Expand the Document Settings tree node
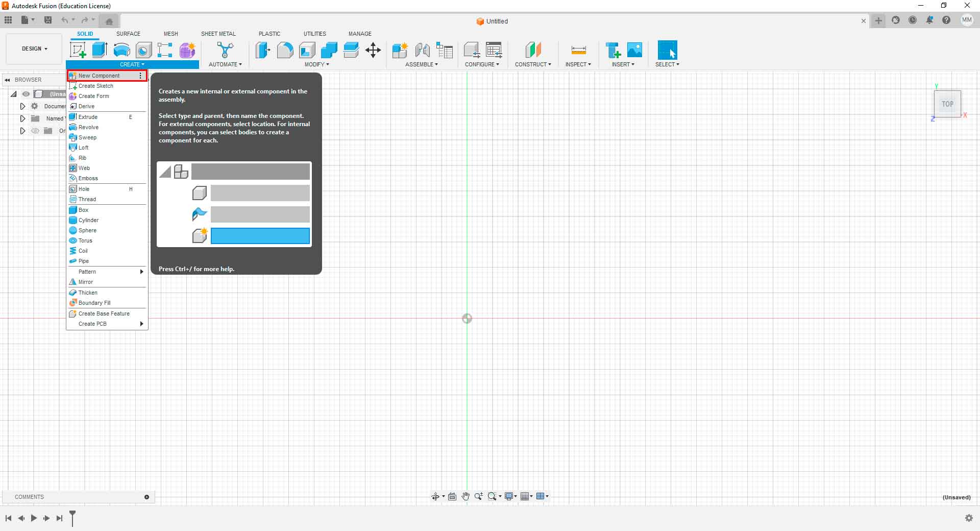Screen dimensions: 980x531 coord(22,106)
